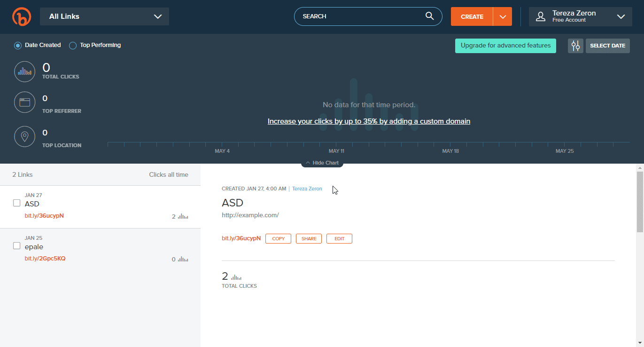The height and width of the screenshot is (347, 644).
Task: Click the Top Location pin icon
Action: pos(24,136)
